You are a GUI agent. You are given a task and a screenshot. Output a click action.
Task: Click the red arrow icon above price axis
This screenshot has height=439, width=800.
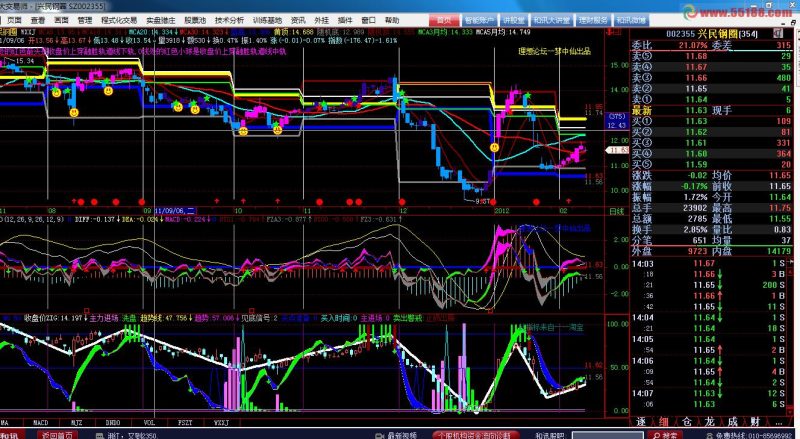point(609,33)
